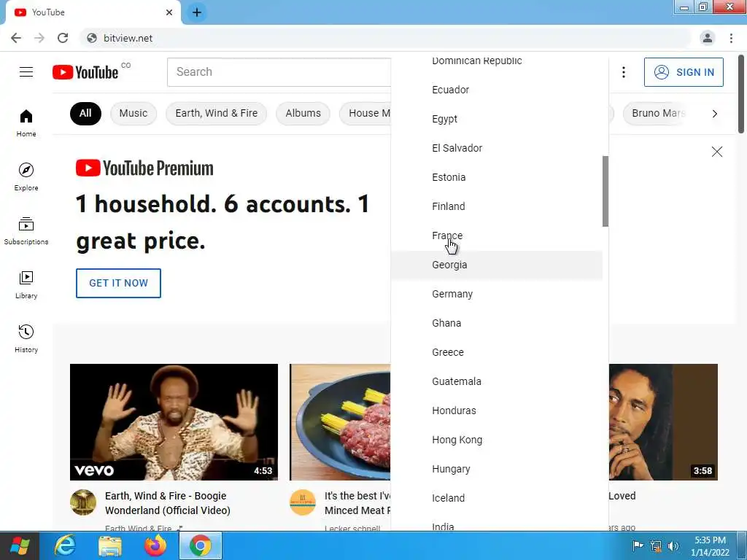Choose Egypt from country list
Viewport: 747px width, 560px height.
tap(496, 119)
